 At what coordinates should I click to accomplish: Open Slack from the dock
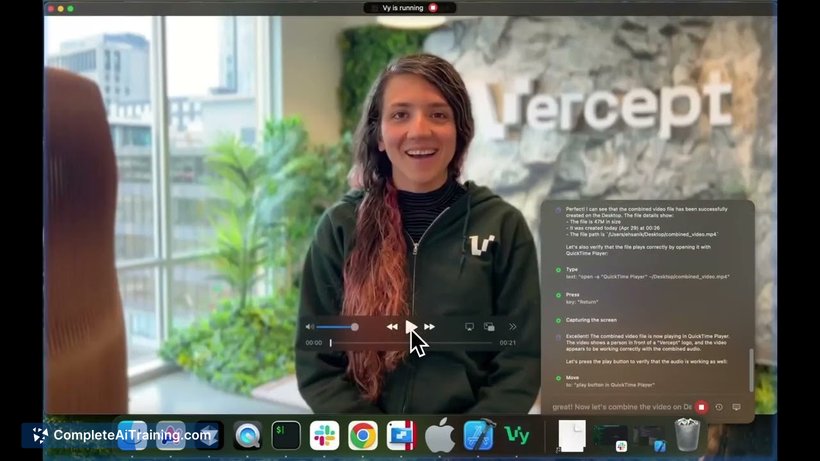pos(324,435)
